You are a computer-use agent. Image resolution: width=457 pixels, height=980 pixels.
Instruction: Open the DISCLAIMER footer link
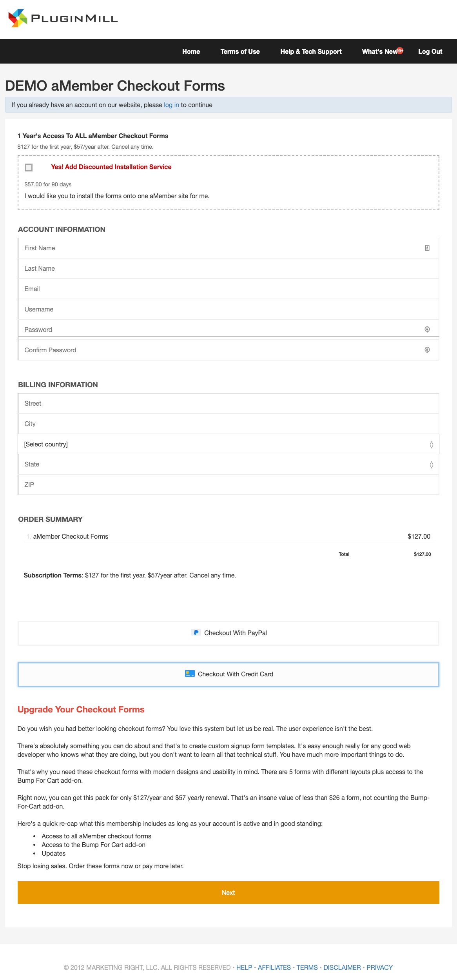(x=342, y=967)
